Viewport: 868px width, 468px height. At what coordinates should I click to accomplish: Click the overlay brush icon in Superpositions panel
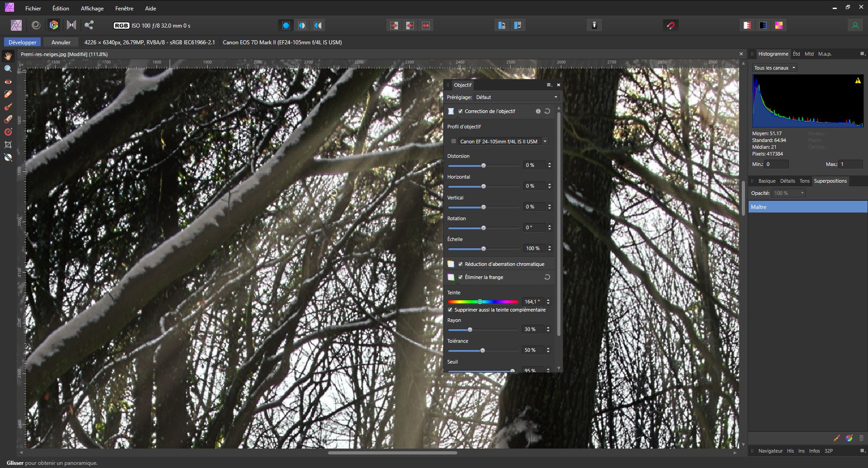click(837, 438)
